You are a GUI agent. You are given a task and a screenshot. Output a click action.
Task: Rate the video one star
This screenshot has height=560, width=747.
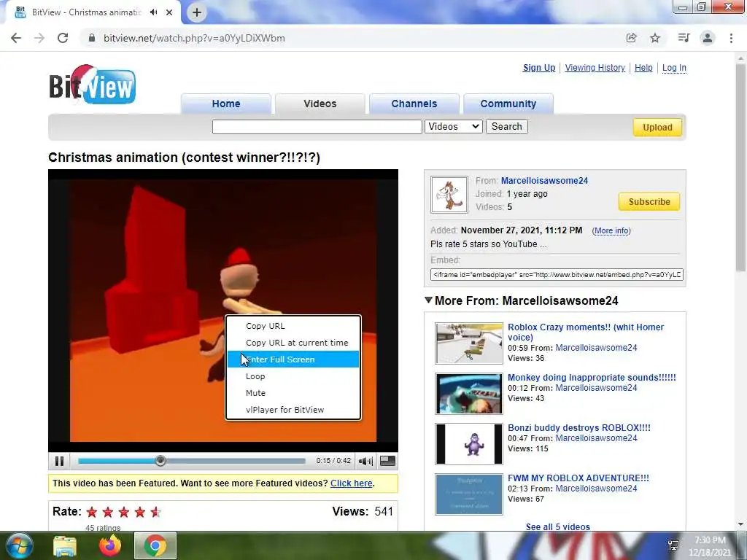(92, 513)
